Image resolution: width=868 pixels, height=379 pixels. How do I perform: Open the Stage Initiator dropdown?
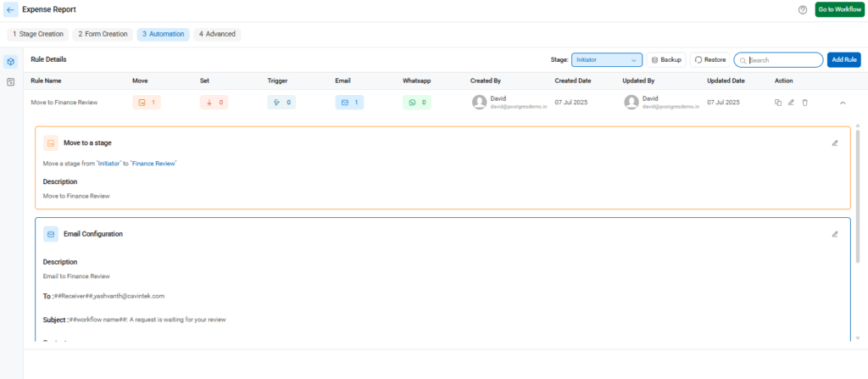607,60
